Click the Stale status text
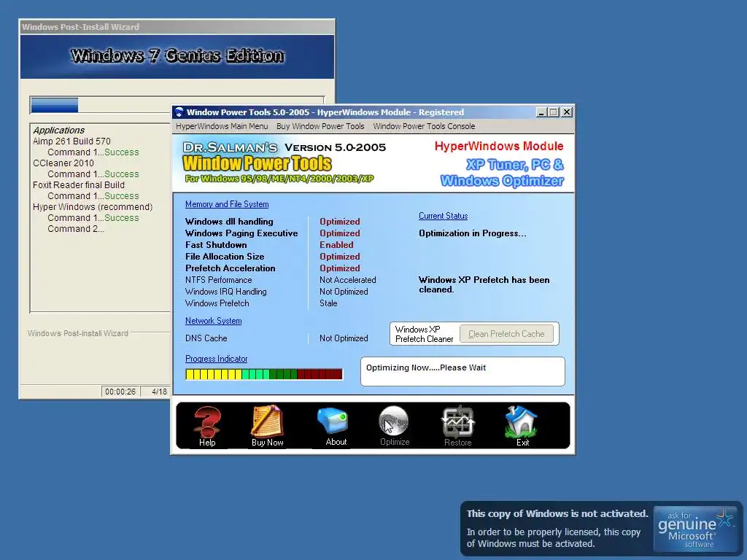The height and width of the screenshot is (560, 747). 328,303
